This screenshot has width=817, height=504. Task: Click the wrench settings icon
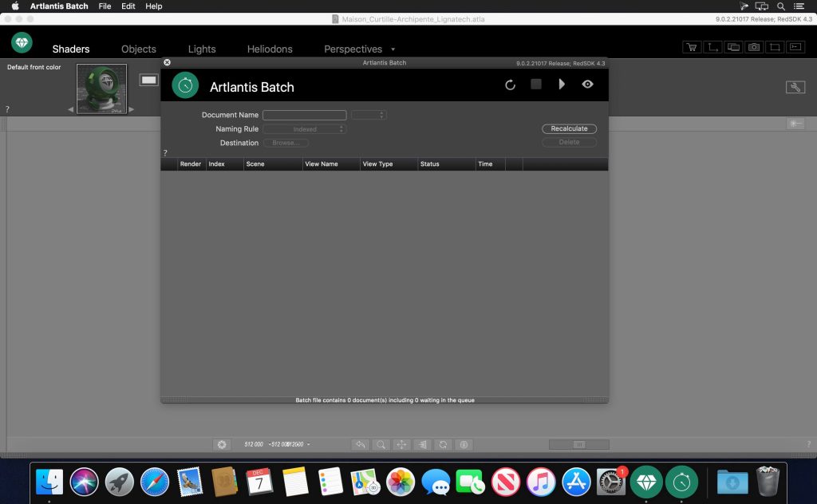click(795, 88)
